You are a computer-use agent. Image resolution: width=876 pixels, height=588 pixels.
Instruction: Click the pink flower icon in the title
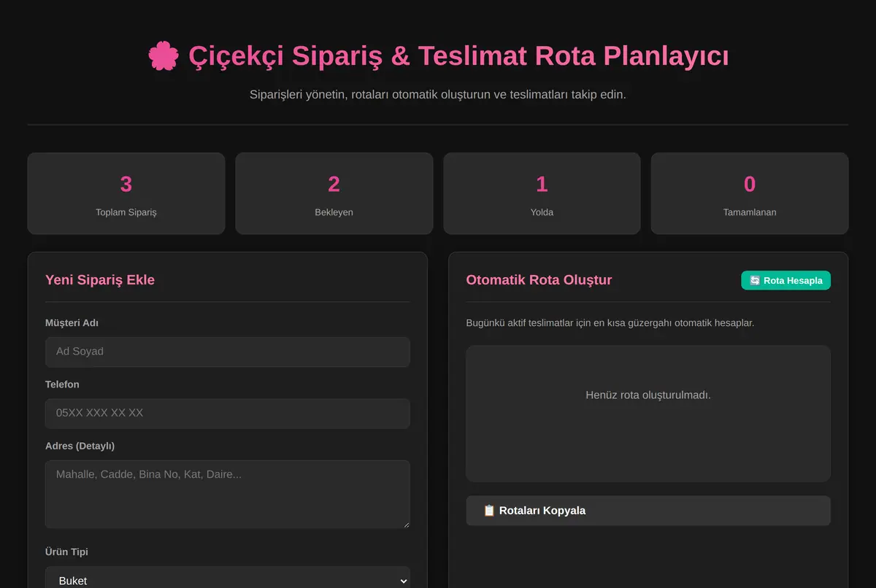click(163, 56)
